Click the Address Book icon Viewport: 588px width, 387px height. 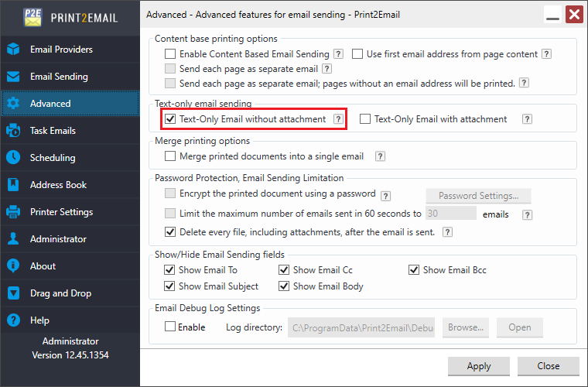click(13, 185)
